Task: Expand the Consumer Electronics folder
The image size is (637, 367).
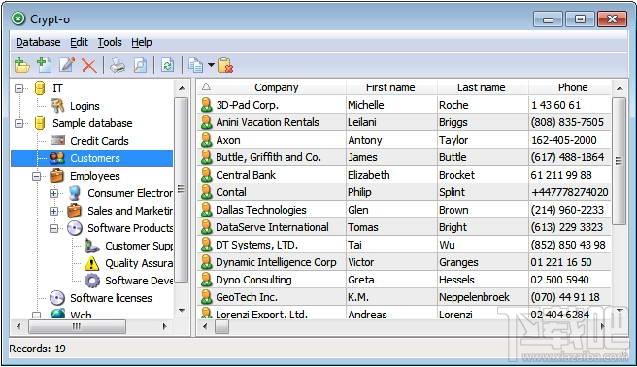Action: pos(54,193)
